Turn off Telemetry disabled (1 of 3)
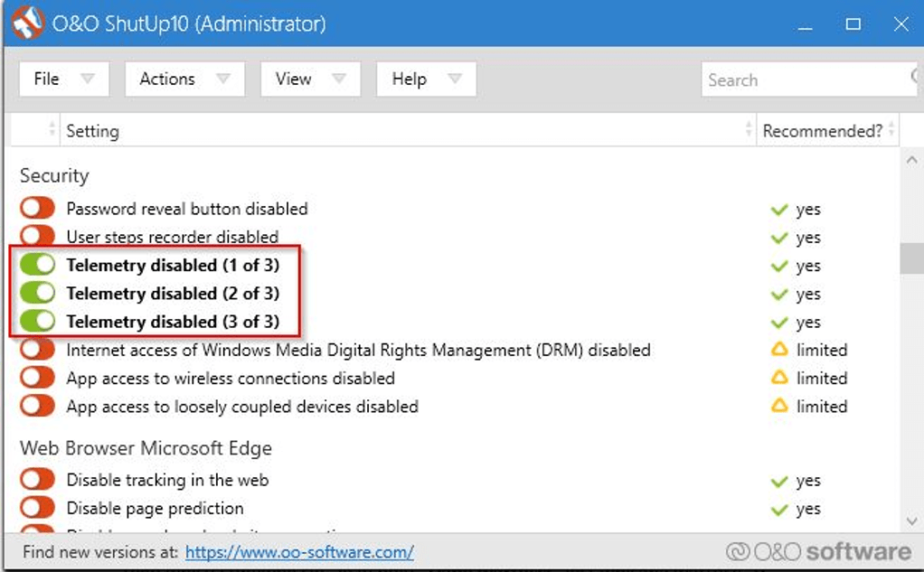The height and width of the screenshot is (572, 924). (x=38, y=265)
